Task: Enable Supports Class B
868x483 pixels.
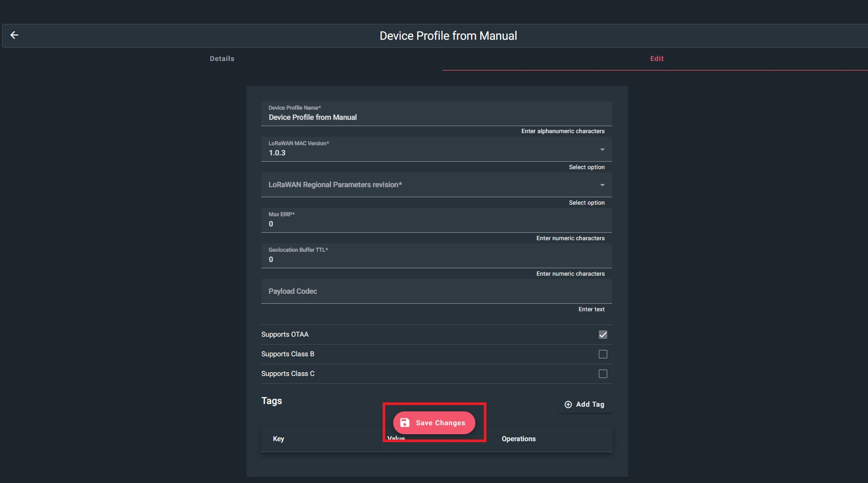Action: pos(603,354)
